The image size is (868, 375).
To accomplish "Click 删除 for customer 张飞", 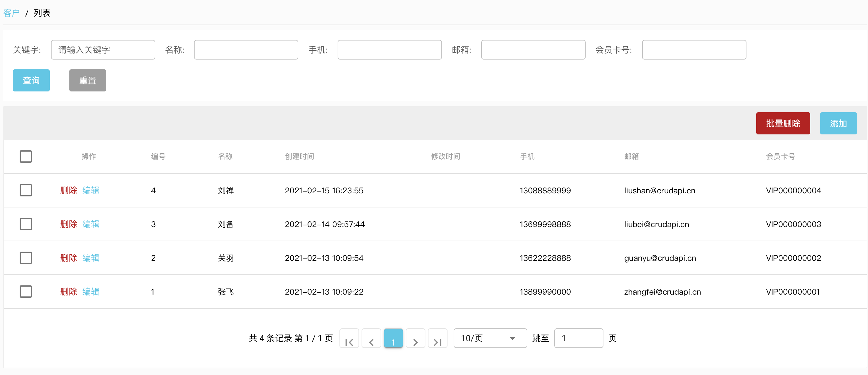I will 69,292.
